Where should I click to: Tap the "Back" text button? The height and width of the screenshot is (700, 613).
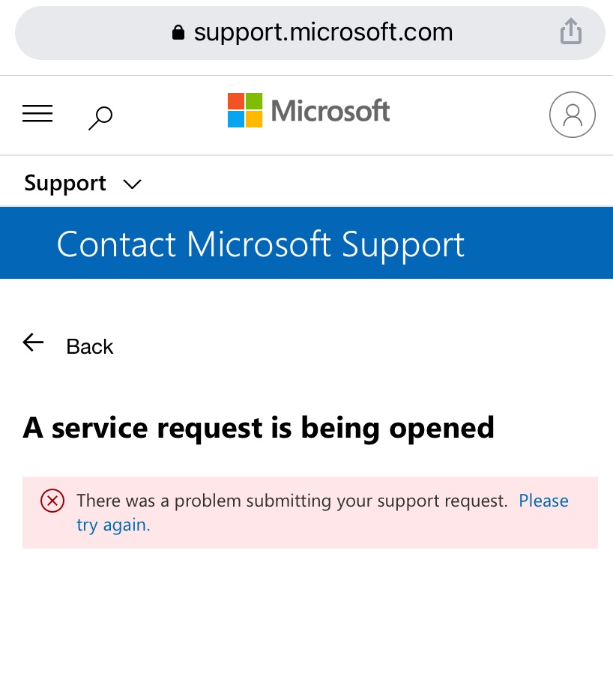90,346
